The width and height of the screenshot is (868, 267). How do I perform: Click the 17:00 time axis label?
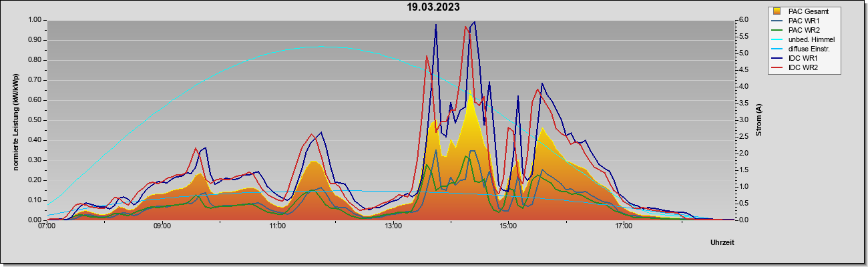(x=624, y=227)
